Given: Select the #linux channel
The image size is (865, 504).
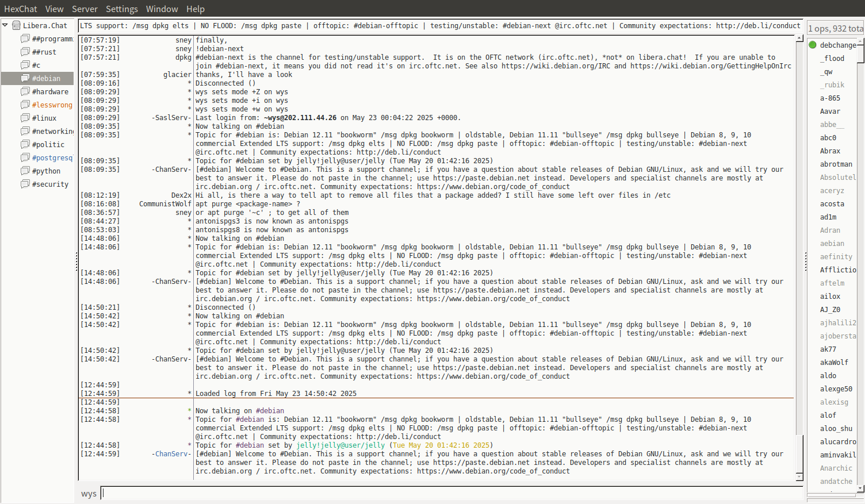Looking at the screenshot, I should point(44,118).
